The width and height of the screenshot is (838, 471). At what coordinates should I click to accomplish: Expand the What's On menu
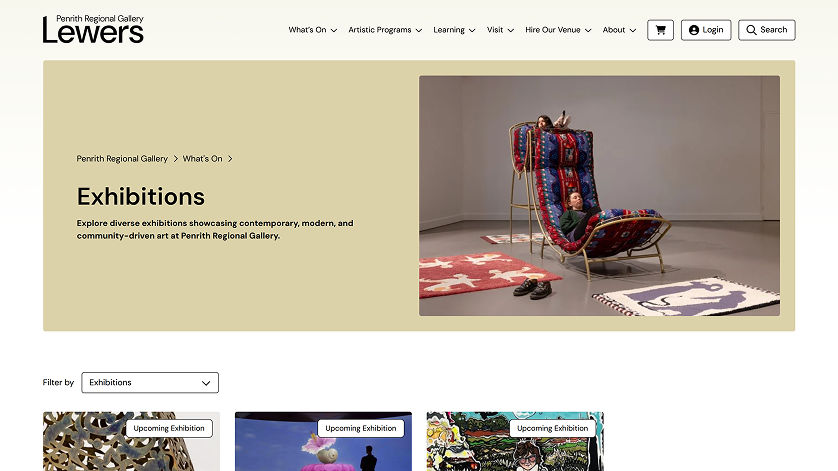coord(313,30)
